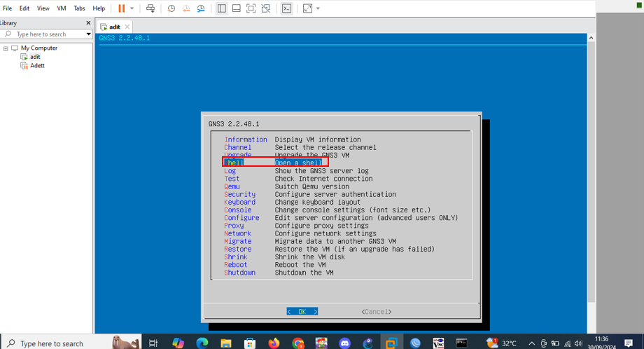Screen dimensions: 644x349
Task: Open File Explorer from the taskbar
Action: point(226,343)
